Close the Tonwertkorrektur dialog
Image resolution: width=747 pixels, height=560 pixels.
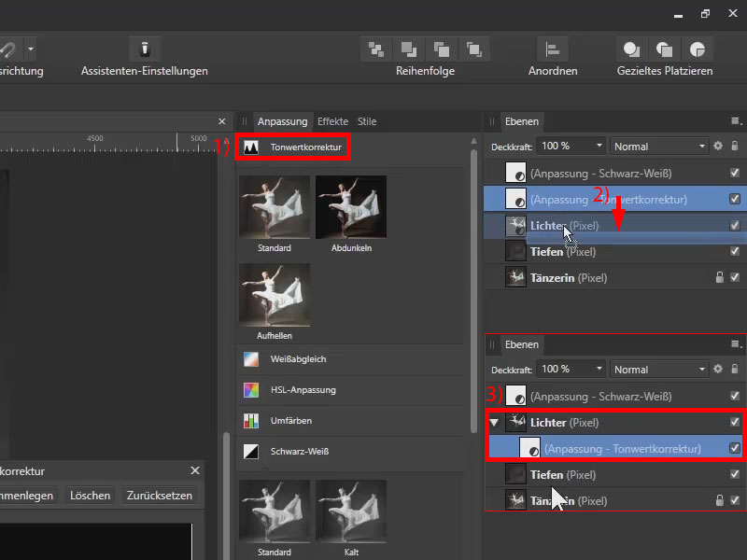click(x=195, y=470)
